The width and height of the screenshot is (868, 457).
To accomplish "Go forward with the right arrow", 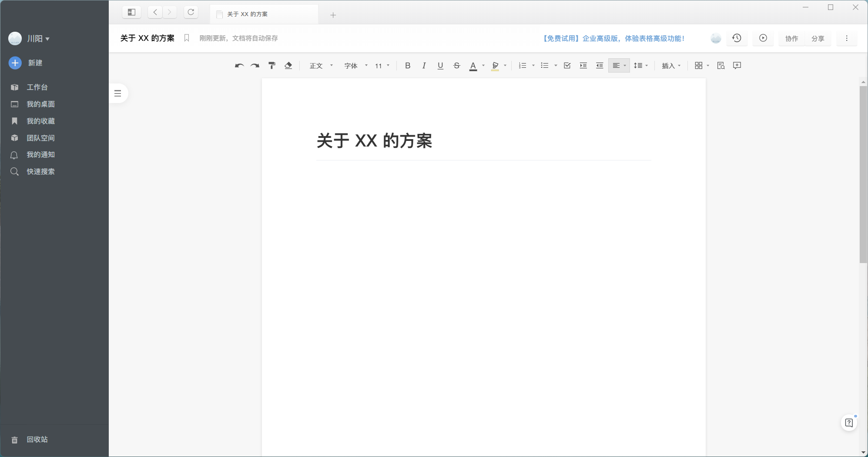I will coord(170,12).
